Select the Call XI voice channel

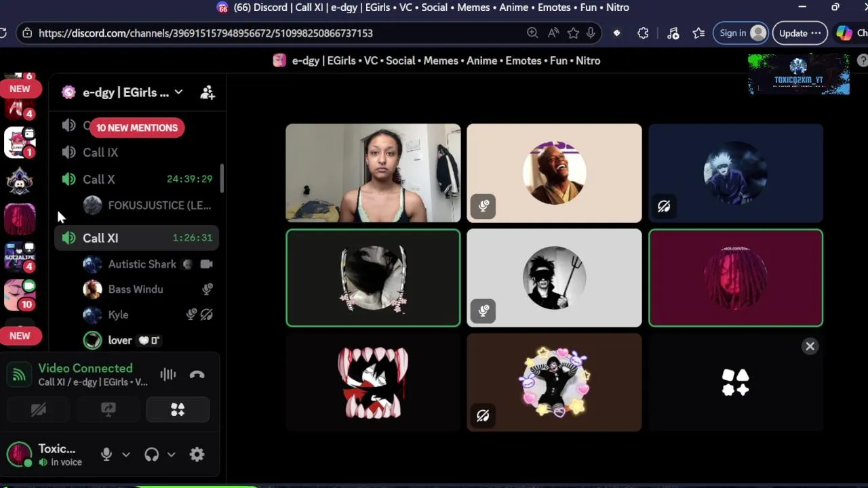[136, 238]
